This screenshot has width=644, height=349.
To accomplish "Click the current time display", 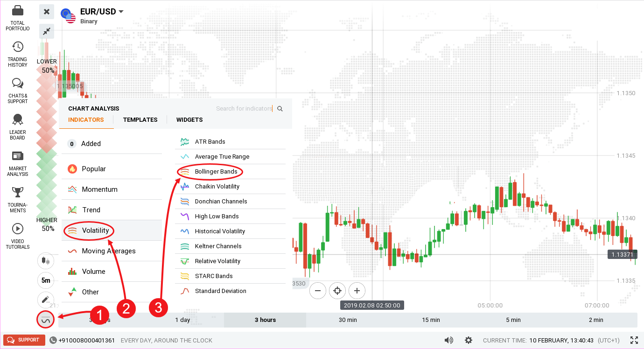I will 551,341.
